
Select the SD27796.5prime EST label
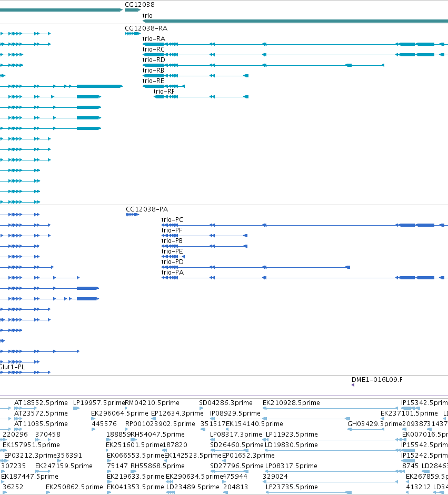237,466
